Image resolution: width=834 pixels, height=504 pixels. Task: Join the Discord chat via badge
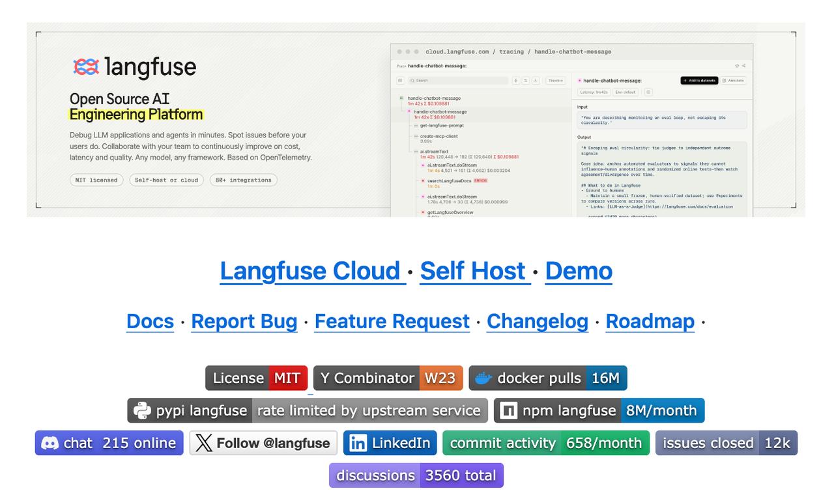(109, 443)
